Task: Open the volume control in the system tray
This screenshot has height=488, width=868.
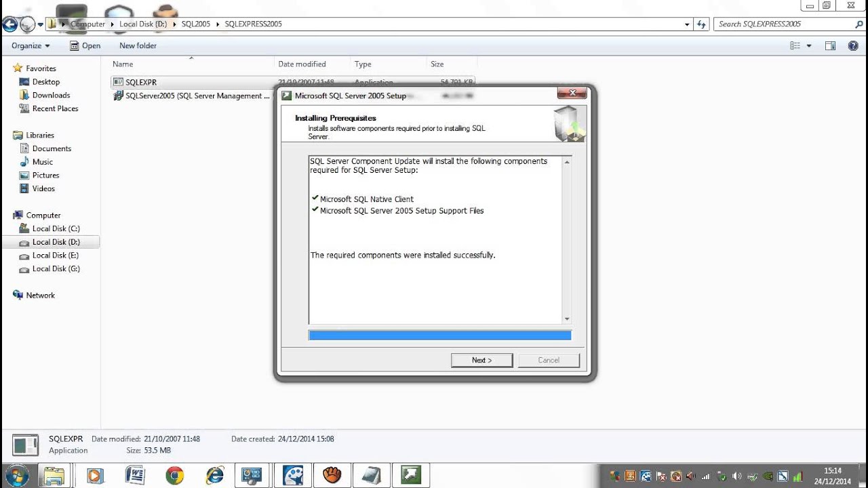Action: 736,476
